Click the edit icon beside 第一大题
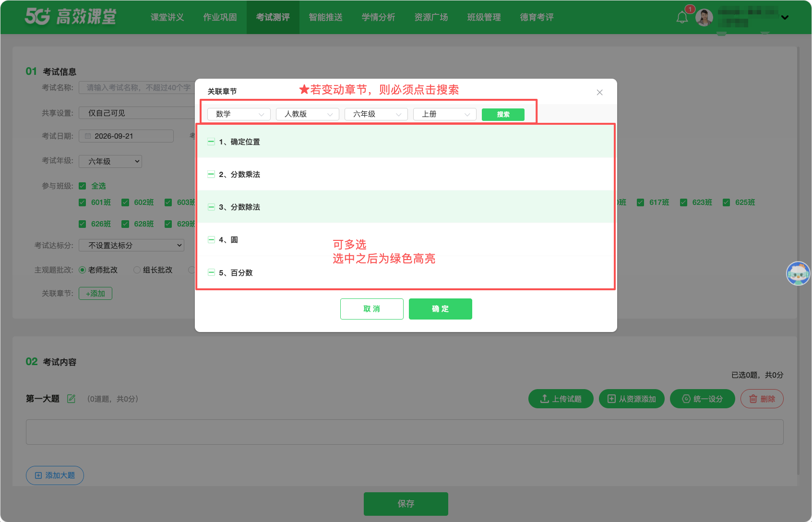812x522 pixels. point(71,399)
